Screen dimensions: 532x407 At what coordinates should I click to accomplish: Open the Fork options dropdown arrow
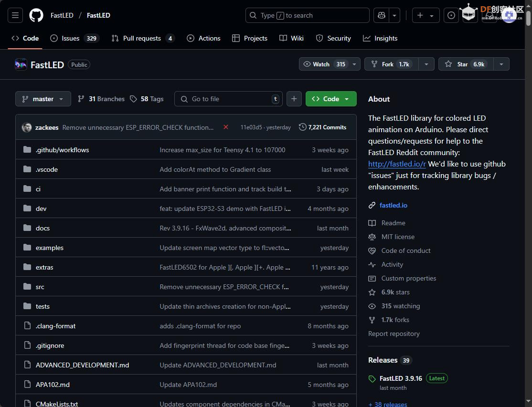[426, 64]
